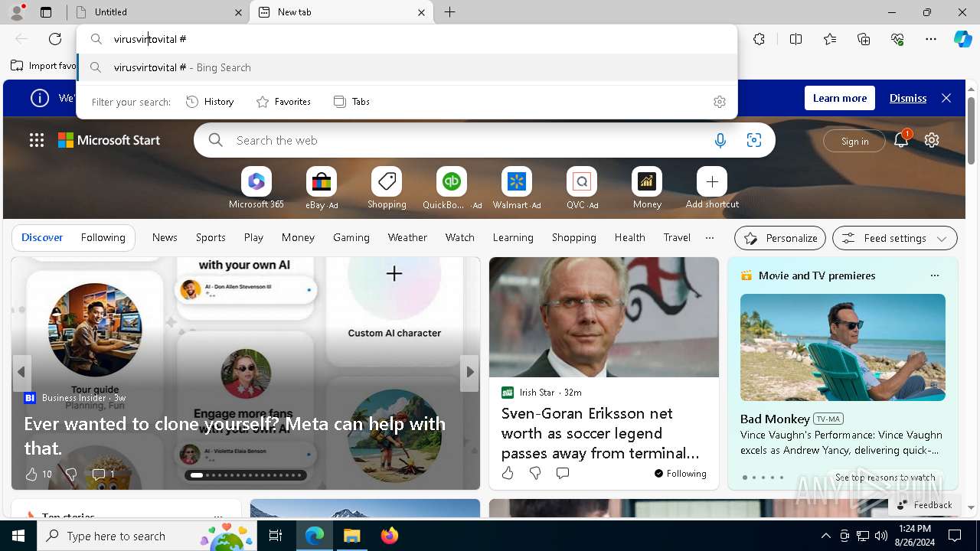Screen dimensions: 980x551
Task: Expand Feed settings dropdown
Action: [x=894, y=238]
